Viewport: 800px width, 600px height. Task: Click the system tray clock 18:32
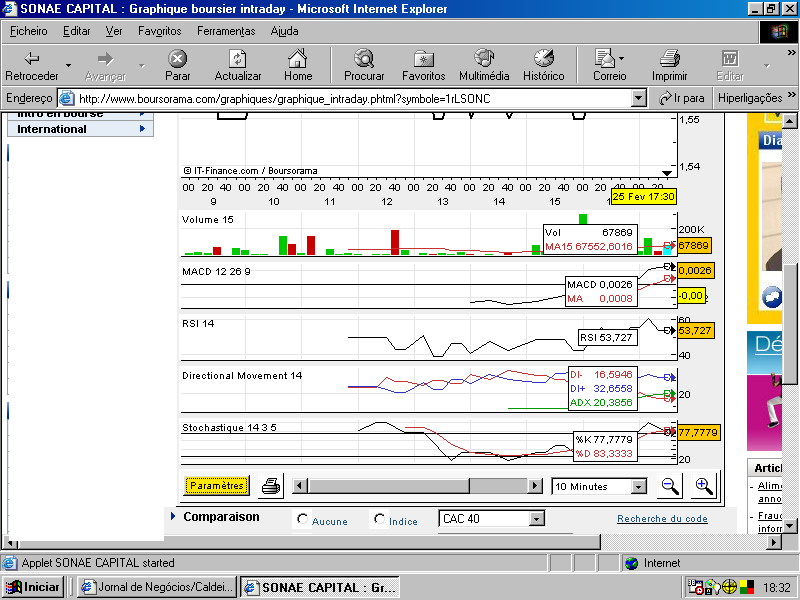pyautogui.click(x=777, y=588)
